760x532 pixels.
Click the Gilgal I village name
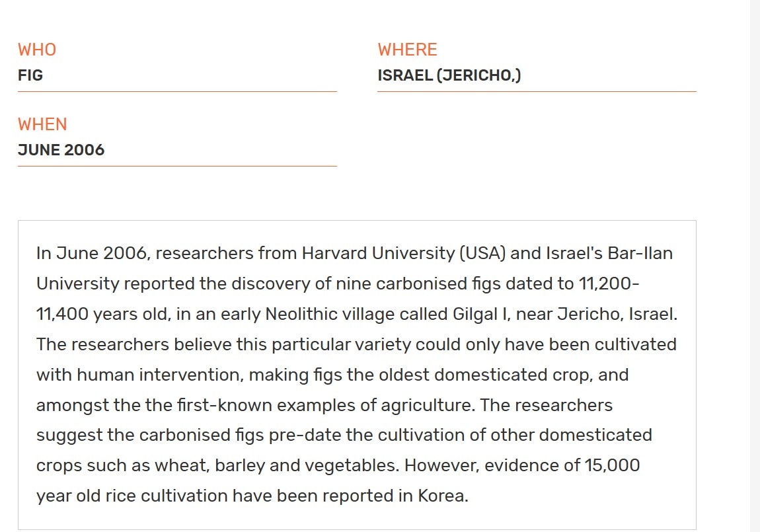[479, 315]
